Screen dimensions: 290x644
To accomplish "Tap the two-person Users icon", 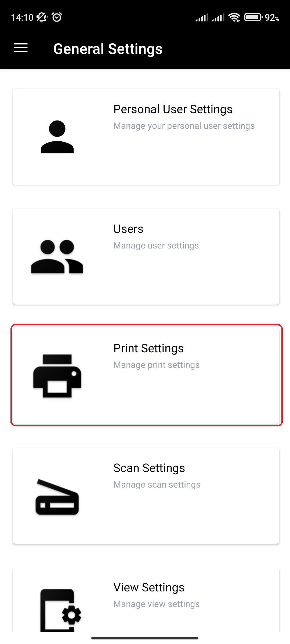I will point(57,257).
